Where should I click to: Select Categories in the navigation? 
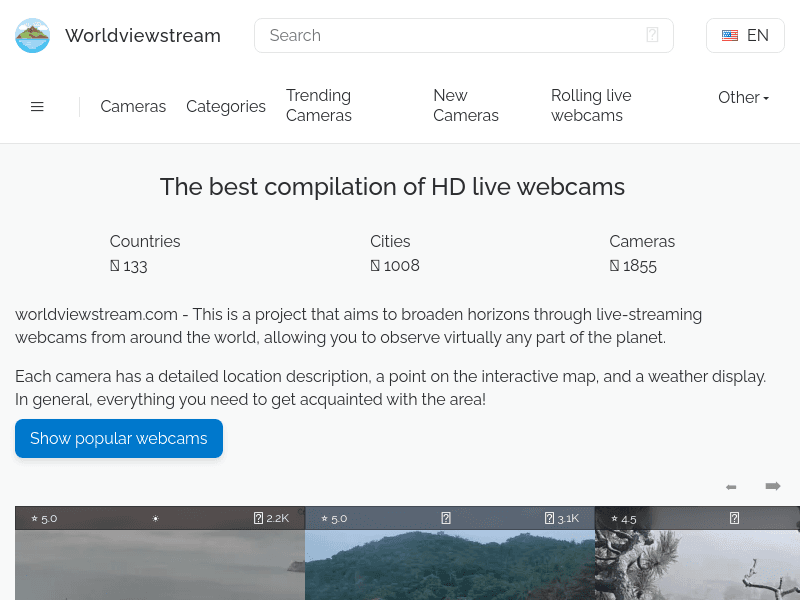[226, 106]
